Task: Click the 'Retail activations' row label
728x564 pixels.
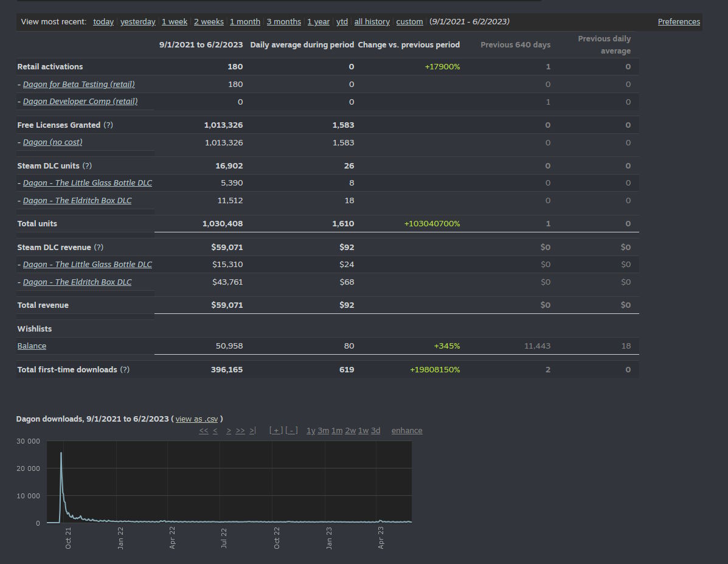Action: pos(50,67)
